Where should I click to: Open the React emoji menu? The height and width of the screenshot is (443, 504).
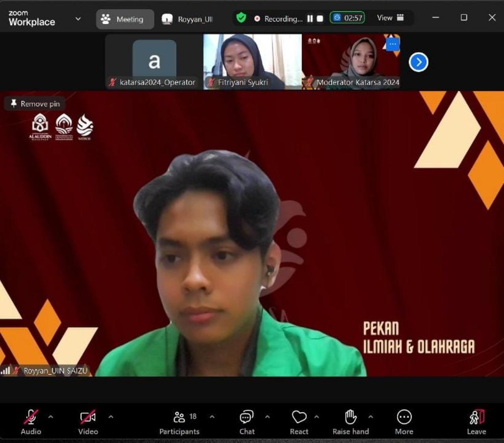299,422
